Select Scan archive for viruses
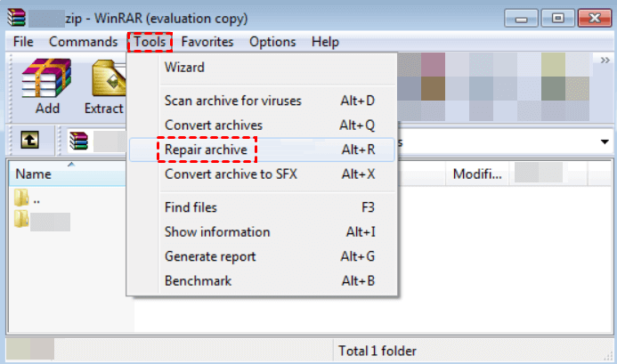Screen dimensions: 617x364 coord(262,101)
